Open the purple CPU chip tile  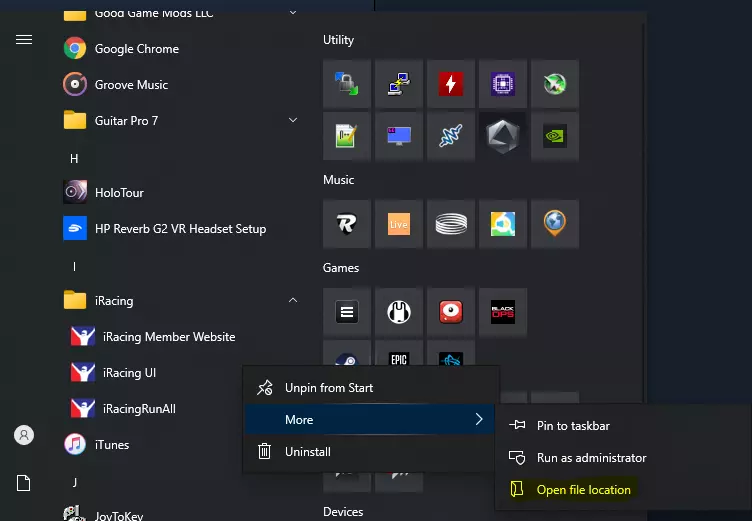tap(503, 84)
